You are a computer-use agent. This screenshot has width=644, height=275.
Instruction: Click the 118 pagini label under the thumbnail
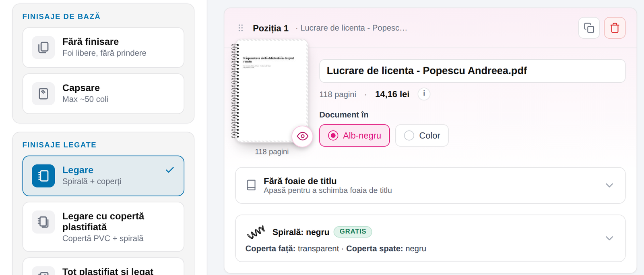272,152
